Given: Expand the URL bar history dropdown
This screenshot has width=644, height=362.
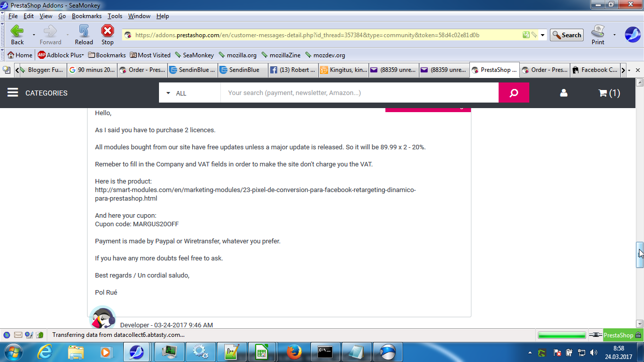Looking at the screenshot, I should [x=543, y=35].
